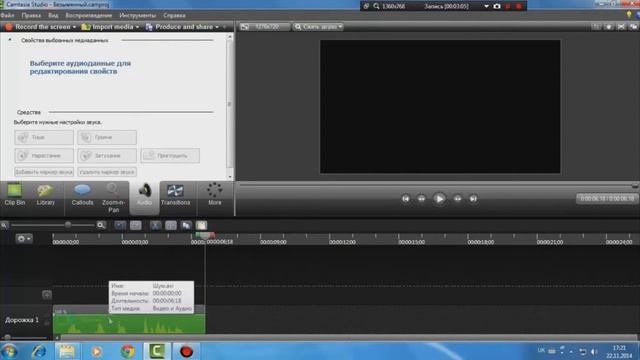Click the Приглушить (silence) button
Image resolution: width=640 pixels, height=360 pixels.
coord(170,156)
